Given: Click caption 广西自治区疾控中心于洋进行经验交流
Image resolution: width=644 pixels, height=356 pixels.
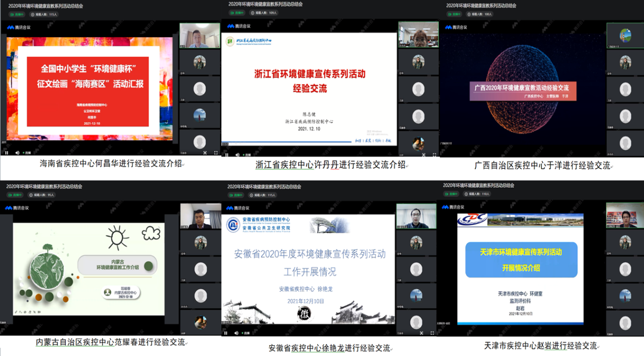Looking at the screenshot, I should tap(543, 165).
